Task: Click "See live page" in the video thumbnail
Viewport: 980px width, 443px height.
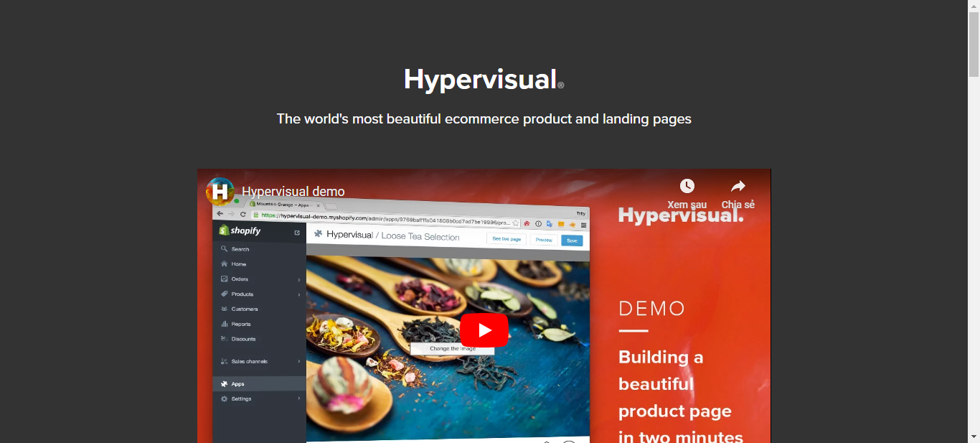Action: point(507,239)
